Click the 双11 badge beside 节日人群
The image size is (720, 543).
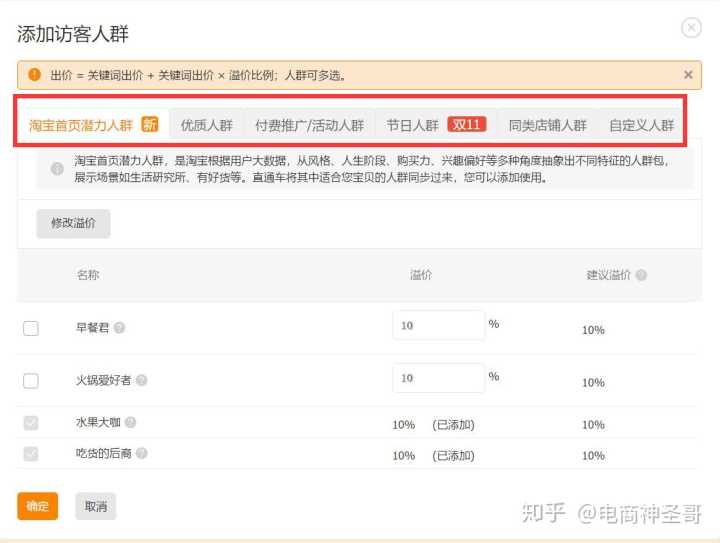click(467, 124)
